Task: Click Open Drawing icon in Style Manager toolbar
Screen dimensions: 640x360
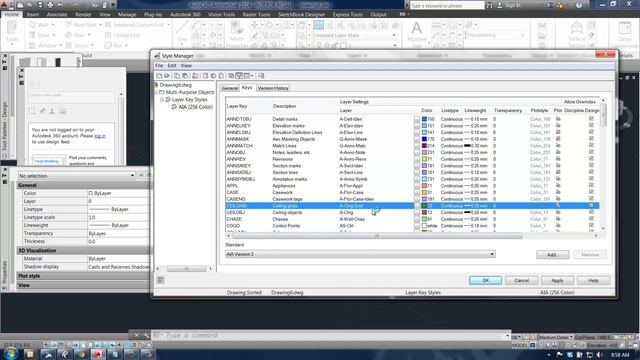Action: (167, 76)
